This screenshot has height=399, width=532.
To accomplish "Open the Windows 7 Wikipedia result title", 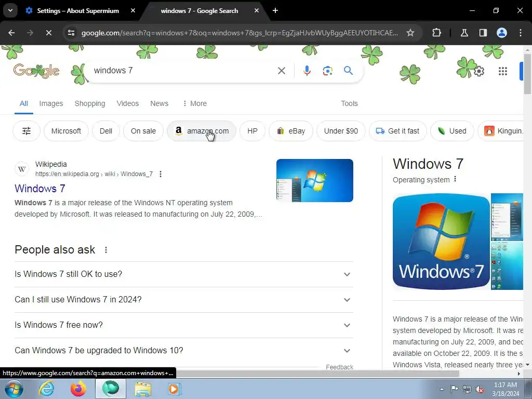I will [39, 188].
